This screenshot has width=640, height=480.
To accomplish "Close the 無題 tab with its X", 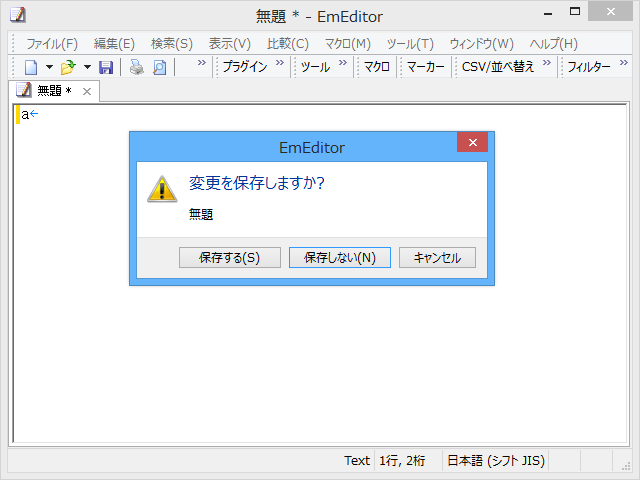I will click(x=87, y=91).
